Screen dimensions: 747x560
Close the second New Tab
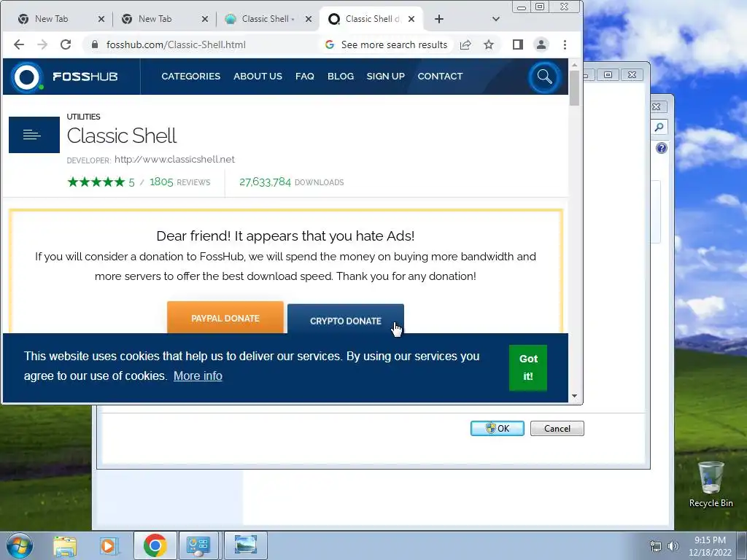(x=205, y=19)
